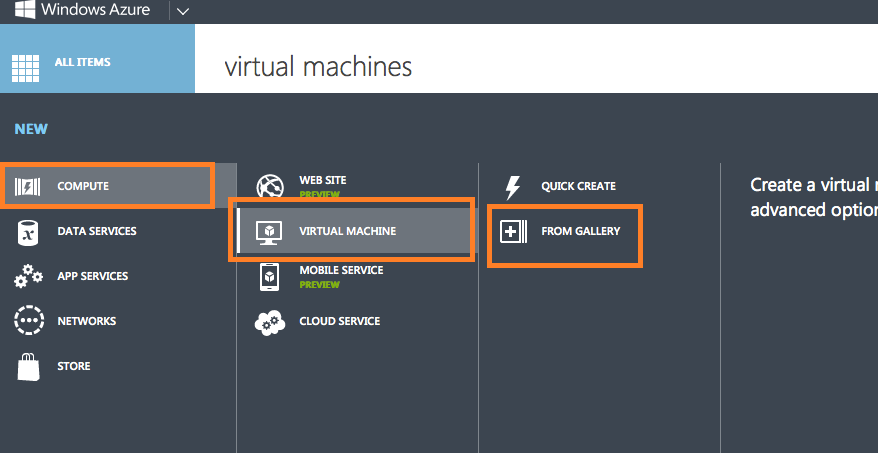Select the STORE category
This screenshot has width=878, height=453.
tap(74, 366)
